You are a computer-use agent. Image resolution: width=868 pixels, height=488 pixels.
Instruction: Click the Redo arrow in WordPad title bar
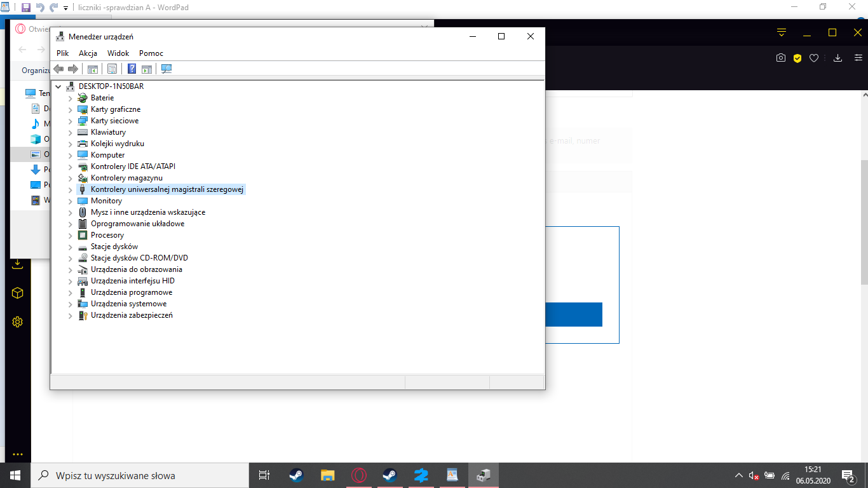(x=54, y=8)
